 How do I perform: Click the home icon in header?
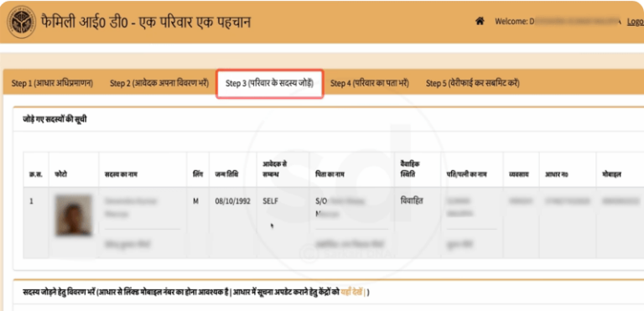[480, 21]
